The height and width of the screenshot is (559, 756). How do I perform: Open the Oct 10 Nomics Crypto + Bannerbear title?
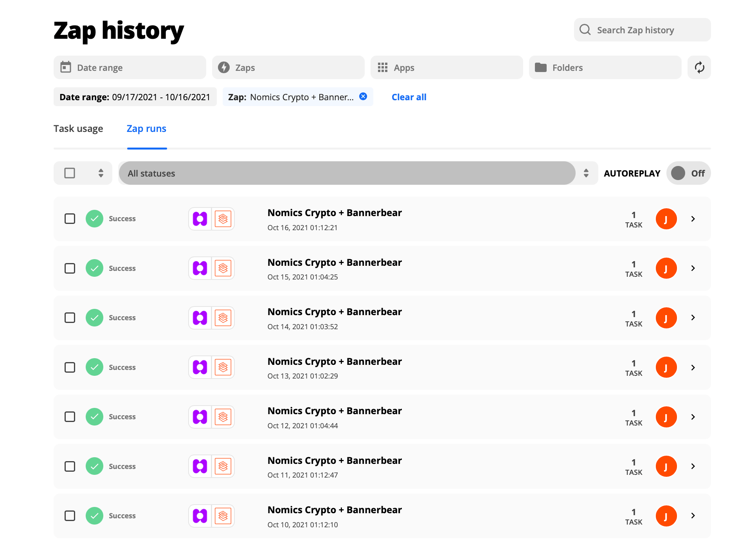click(x=335, y=510)
